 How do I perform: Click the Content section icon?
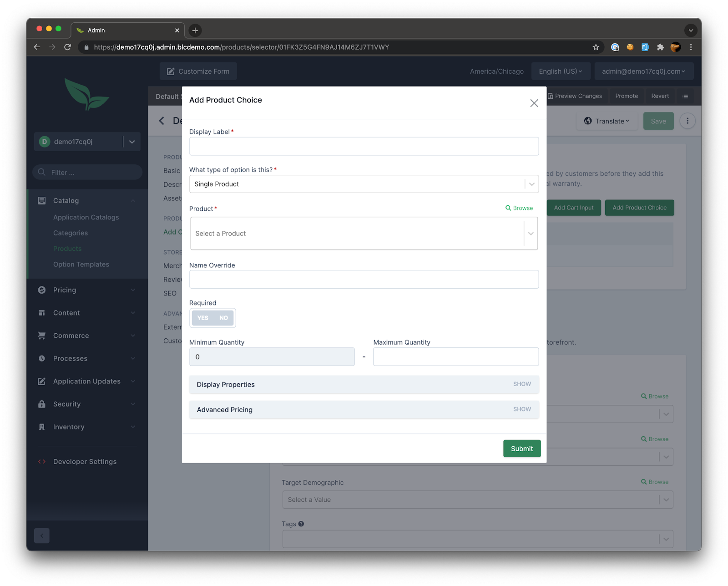pyautogui.click(x=42, y=313)
